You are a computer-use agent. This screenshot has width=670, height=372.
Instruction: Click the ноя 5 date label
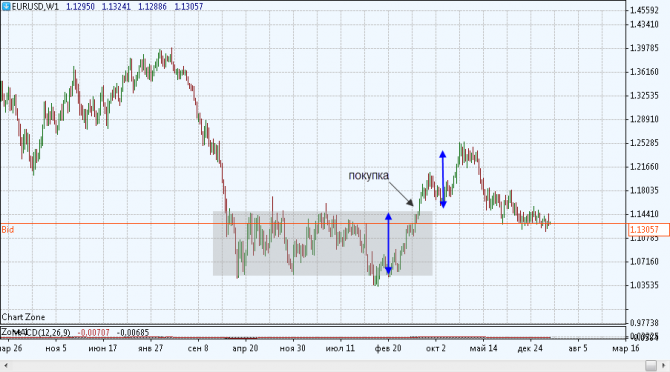pos(56,349)
